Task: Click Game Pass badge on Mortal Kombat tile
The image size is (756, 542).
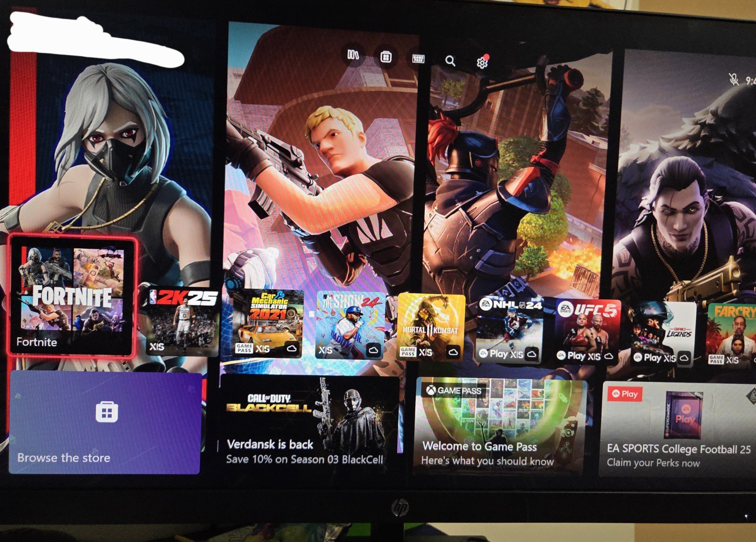Action: pos(408,351)
